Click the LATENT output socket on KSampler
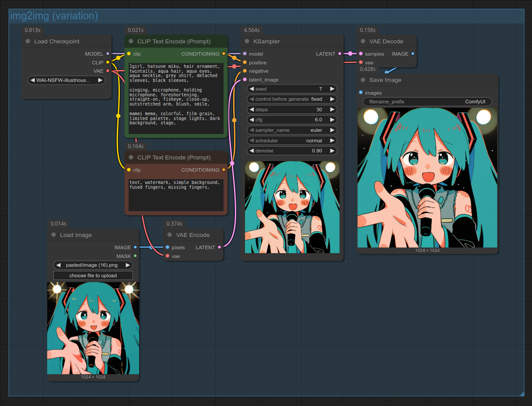The width and height of the screenshot is (532, 406). click(x=339, y=54)
